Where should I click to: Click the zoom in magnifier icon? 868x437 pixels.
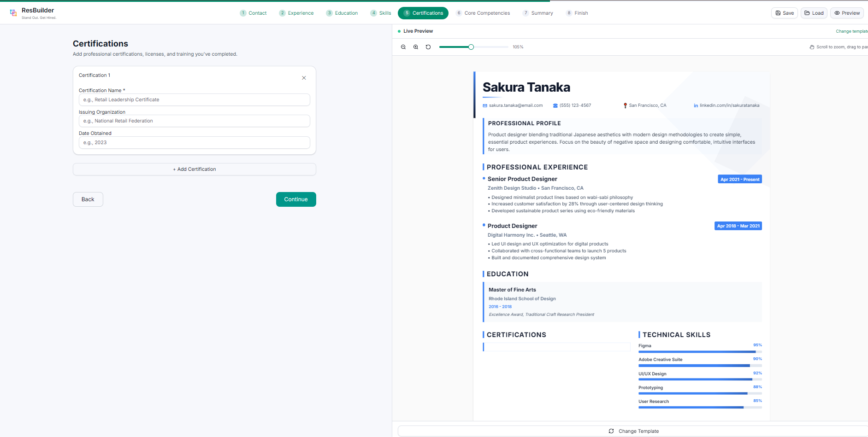416,47
